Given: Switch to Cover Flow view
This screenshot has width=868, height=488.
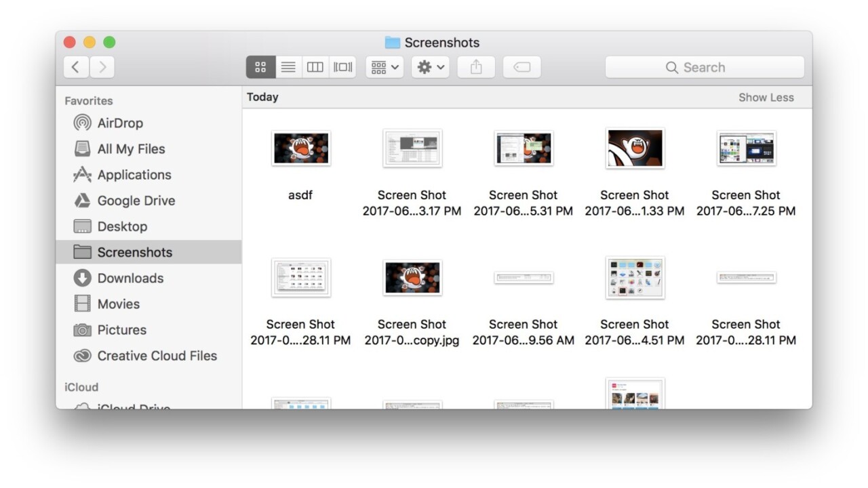Looking at the screenshot, I should [342, 67].
